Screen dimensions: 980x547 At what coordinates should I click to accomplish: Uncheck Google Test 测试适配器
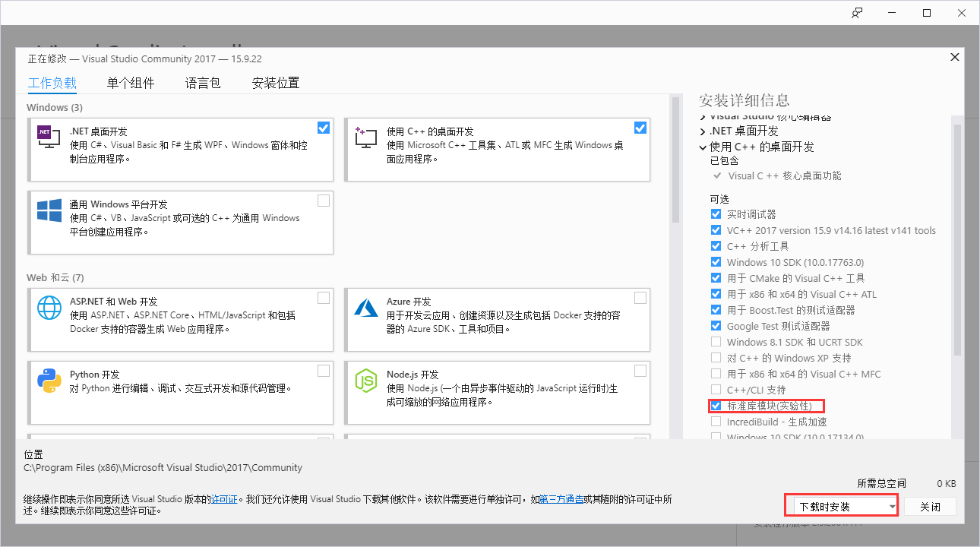(716, 326)
